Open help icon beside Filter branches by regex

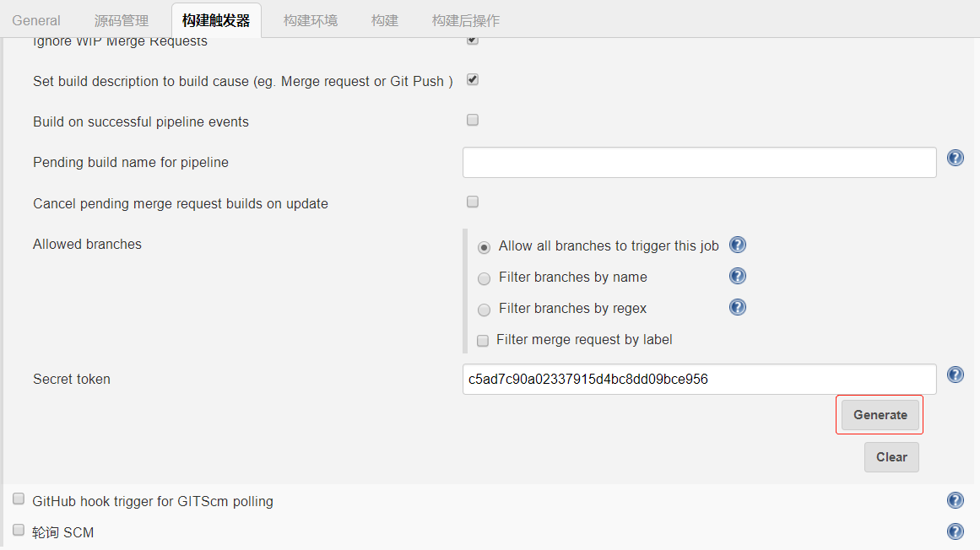tap(738, 308)
